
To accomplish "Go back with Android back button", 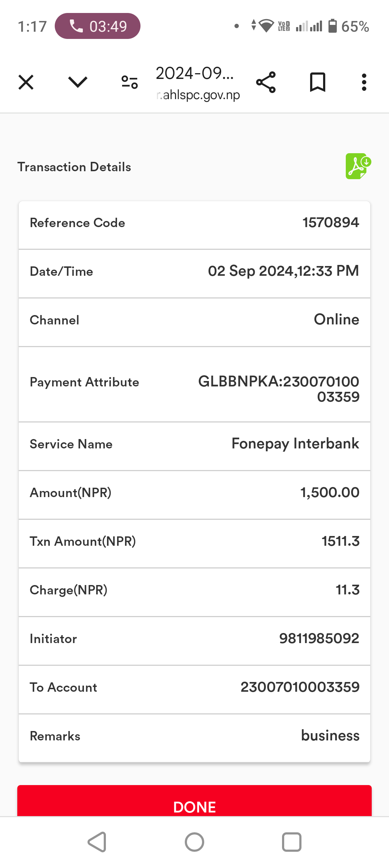I will click(x=97, y=842).
